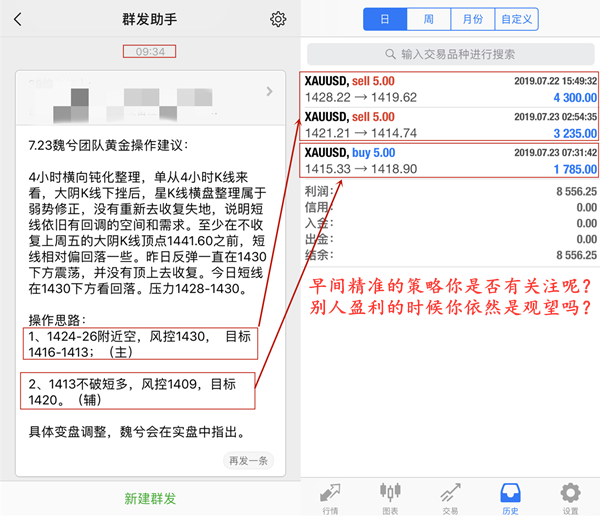Open the 历史 history tab icon
600x516 pixels.
click(x=510, y=493)
